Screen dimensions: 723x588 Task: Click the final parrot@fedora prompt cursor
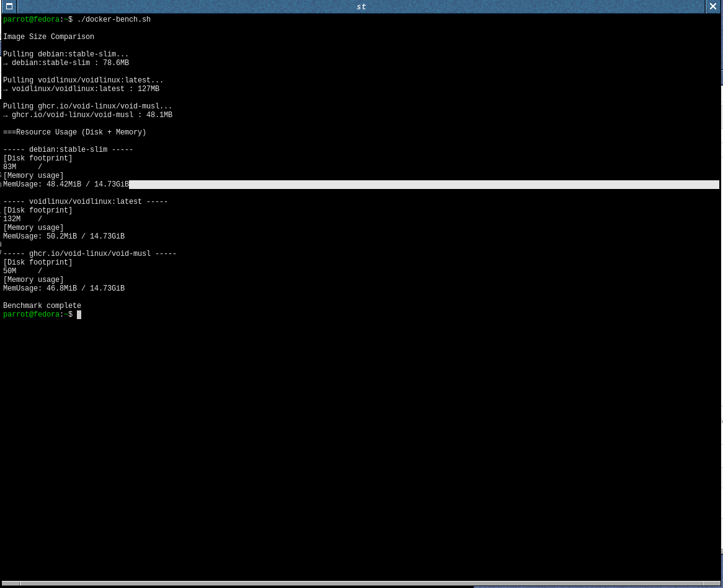79,315
